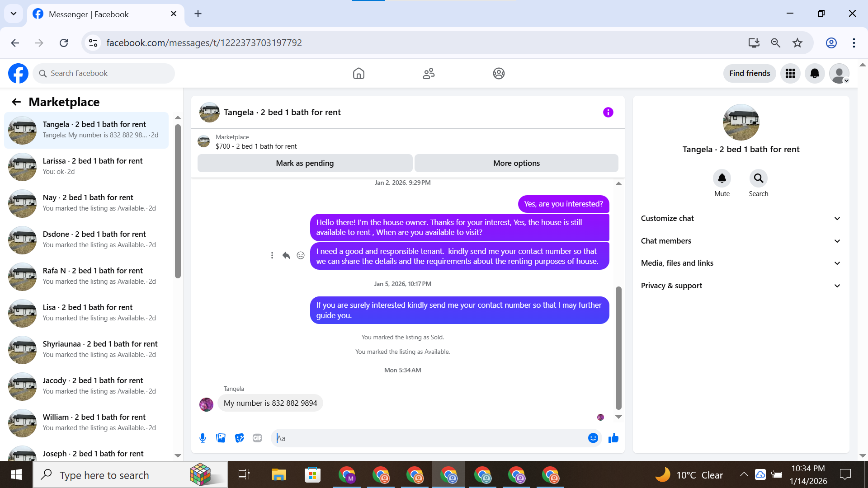Open the GIF picker

[257, 438]
